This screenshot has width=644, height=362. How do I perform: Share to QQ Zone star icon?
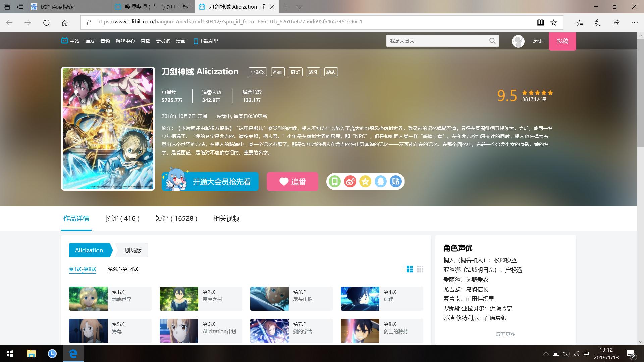click(x=365, y=181)
